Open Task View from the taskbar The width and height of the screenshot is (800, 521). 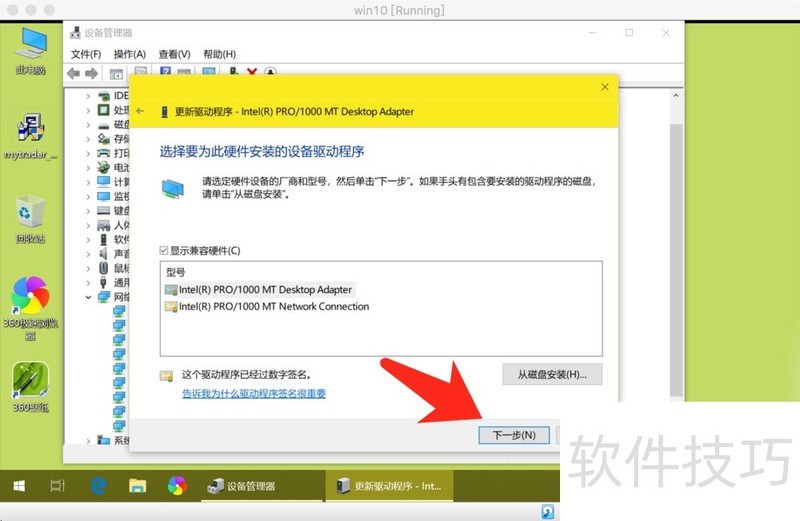pos(57,486)
